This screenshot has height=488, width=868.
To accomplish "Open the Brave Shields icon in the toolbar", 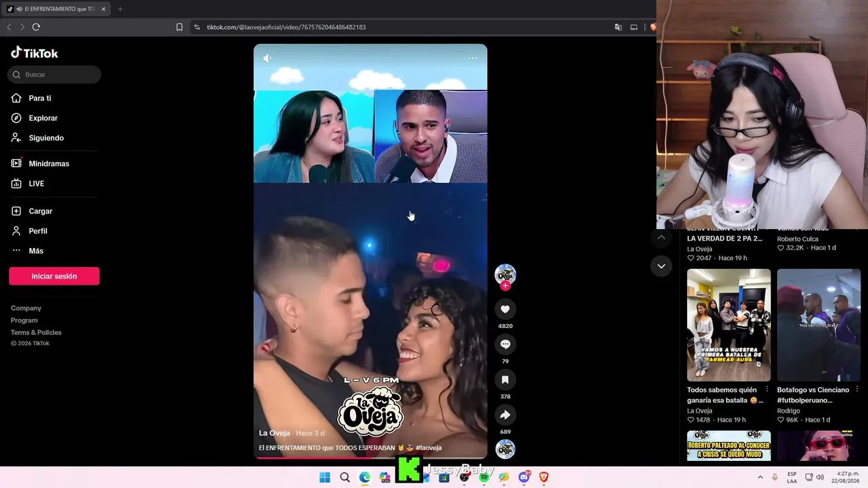I will 652,27.
